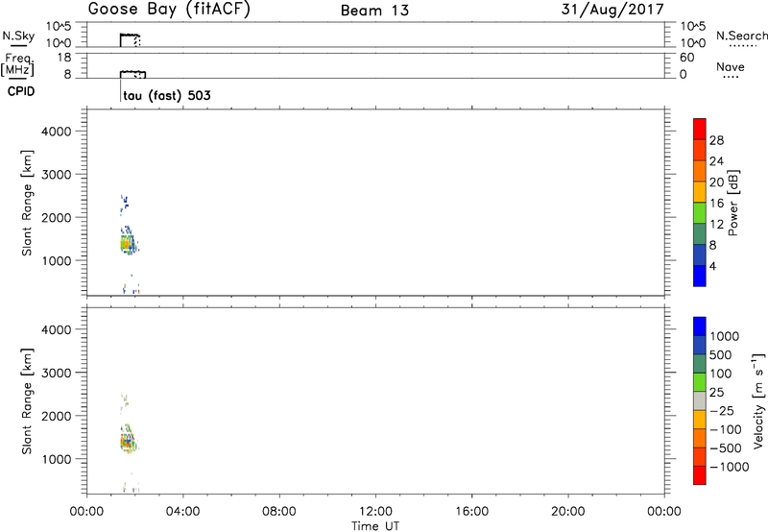Click the bright blue bottom swatch of Power colorbar
The height and width of the screenshot is (532, 768).
coord(700,276)
